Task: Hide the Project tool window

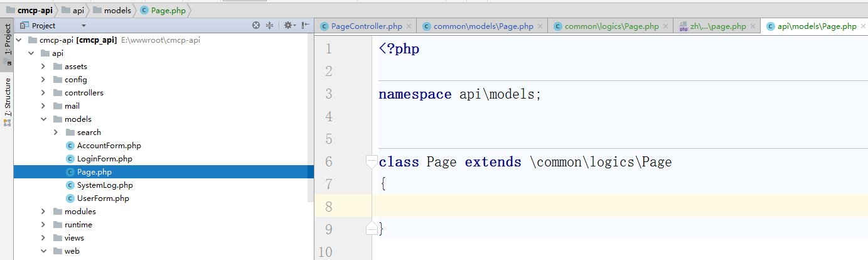Action: coord(306,26)
